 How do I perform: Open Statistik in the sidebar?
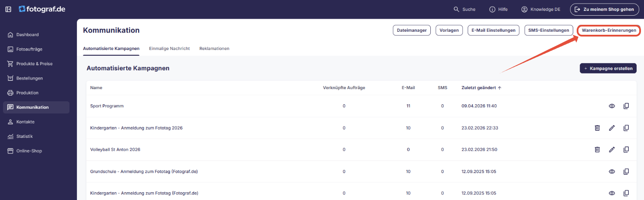pos(36,137)
